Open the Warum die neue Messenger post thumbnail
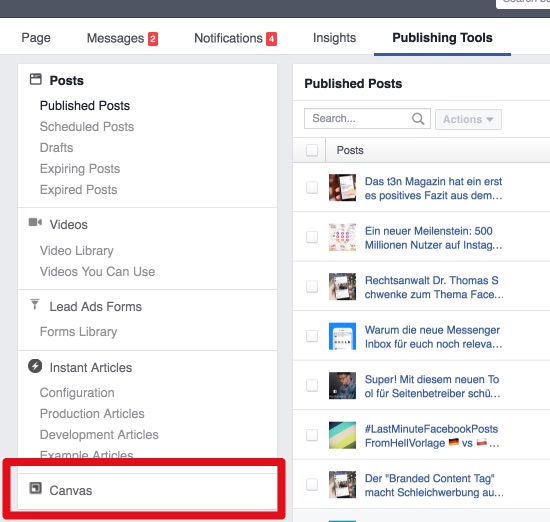This screenshot has width=550, height=522. tap(342, 336)
